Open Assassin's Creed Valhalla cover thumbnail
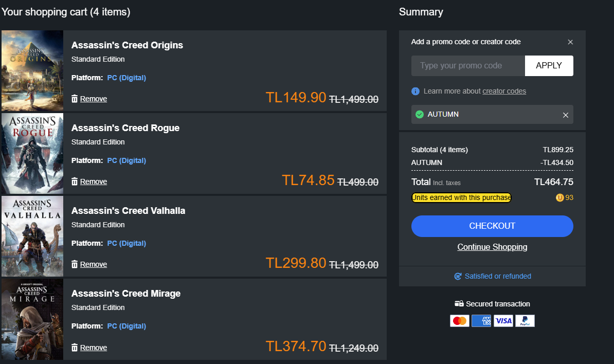Viewport: 614px width, 364px height. click(32, 236)
